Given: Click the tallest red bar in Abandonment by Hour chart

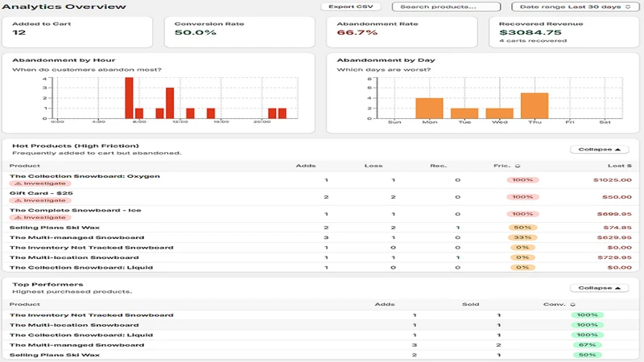Looking at the screenshot, I should click(129, 98).
